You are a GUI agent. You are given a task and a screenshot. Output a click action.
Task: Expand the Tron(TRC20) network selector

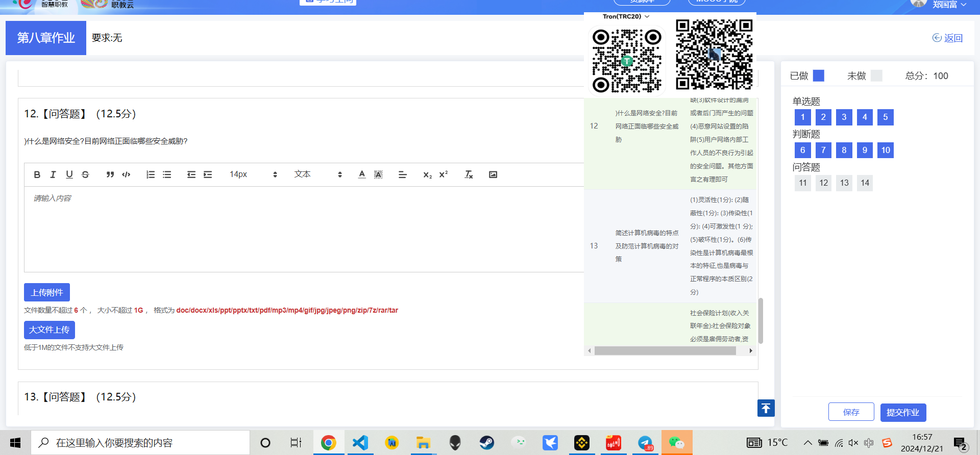click(x=626, y=16)
